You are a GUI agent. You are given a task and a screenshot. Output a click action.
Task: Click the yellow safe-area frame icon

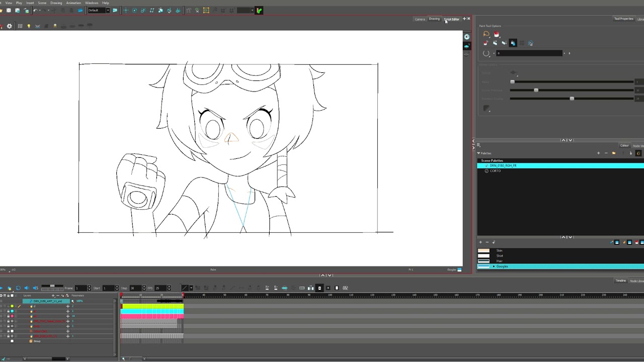tap(206, 11)
